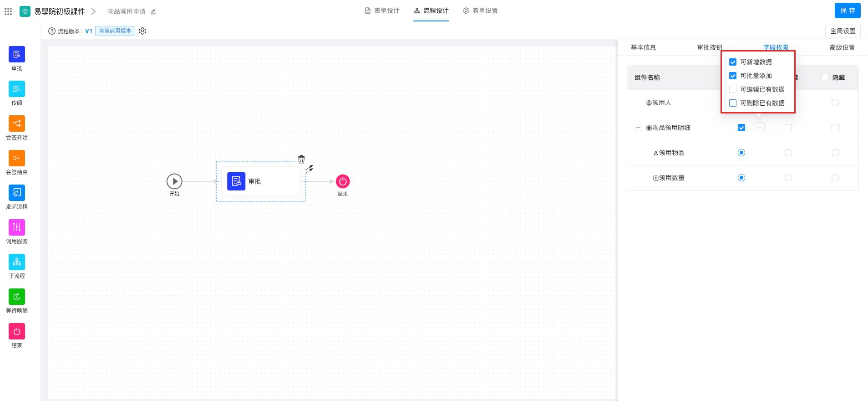Enable the 可编辑已有数据 checkbox

[733, 89]
